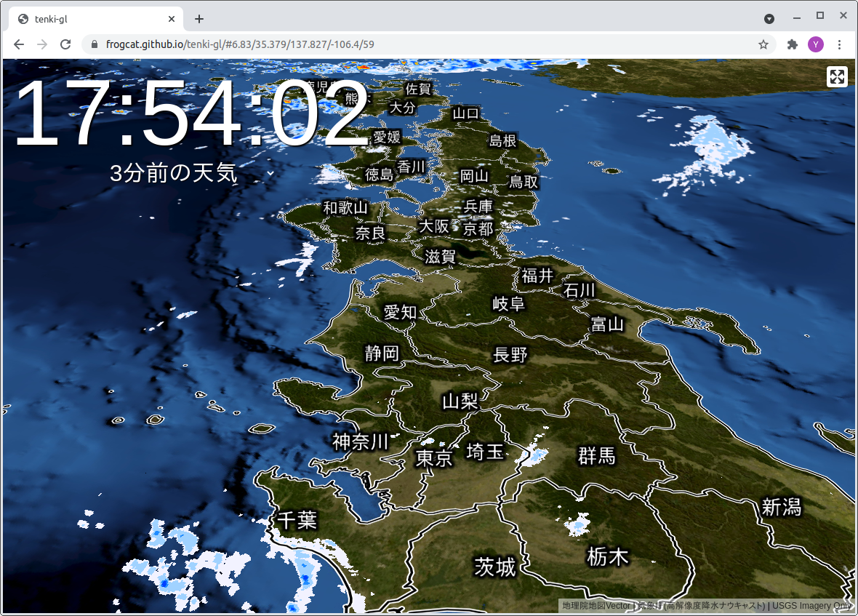Click the browser forward arrow
The image size is (858, 616).
click(42, 44)
